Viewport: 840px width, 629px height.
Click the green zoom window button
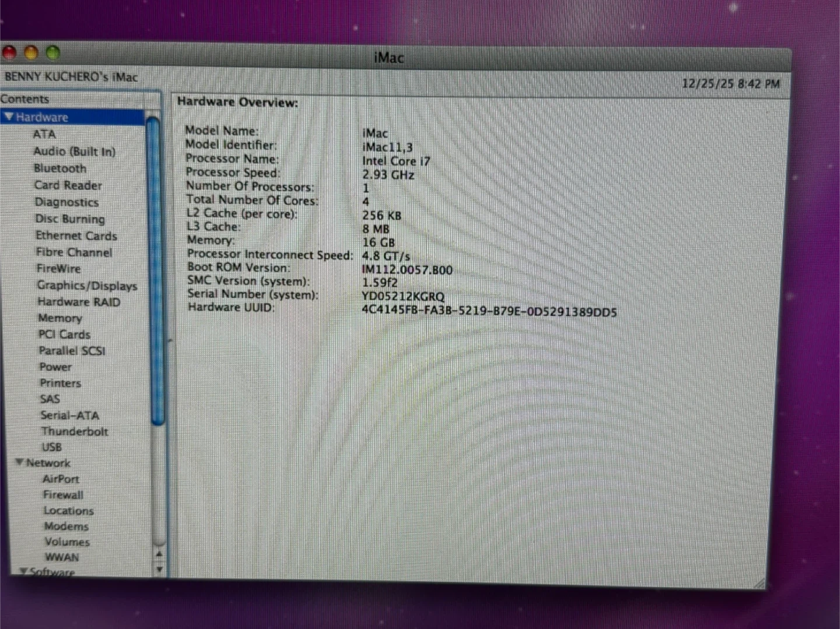point(53,53)
